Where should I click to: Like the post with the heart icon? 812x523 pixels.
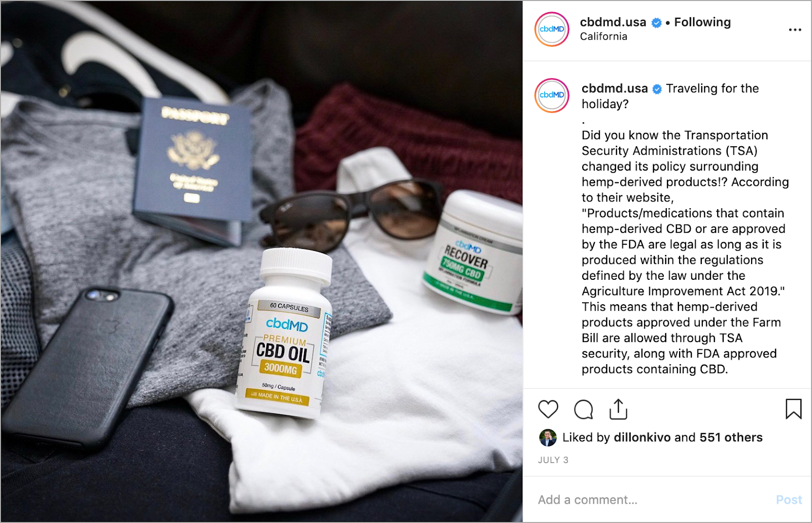548,409
